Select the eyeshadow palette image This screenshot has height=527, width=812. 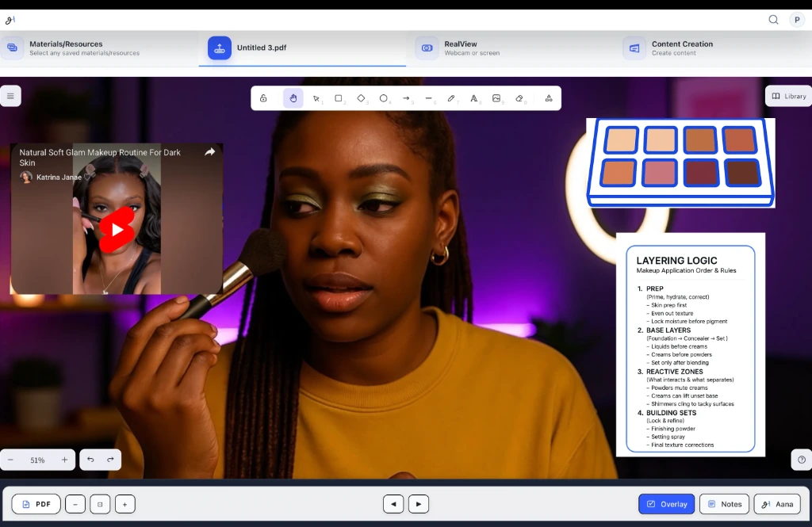[x=680, y=162]
